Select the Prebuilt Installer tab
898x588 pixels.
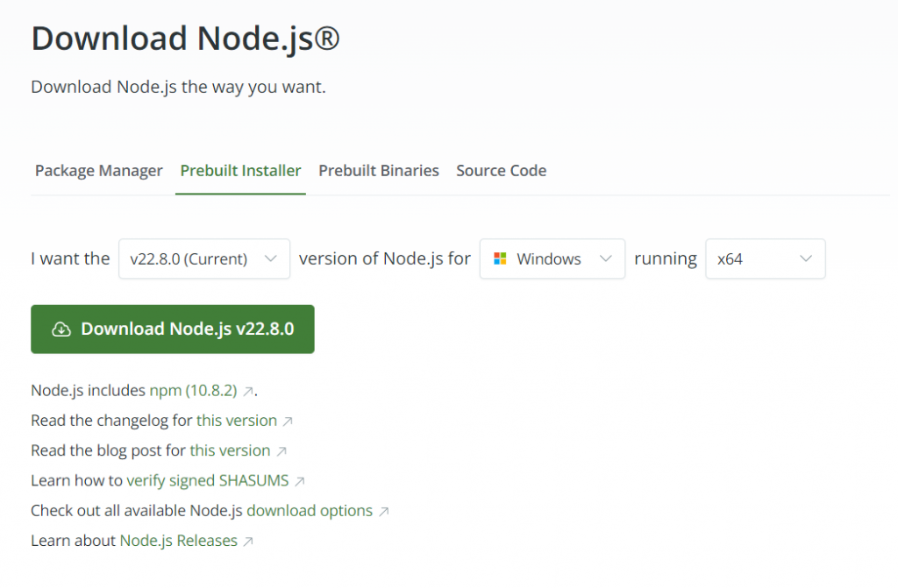(x=240, y=171)
